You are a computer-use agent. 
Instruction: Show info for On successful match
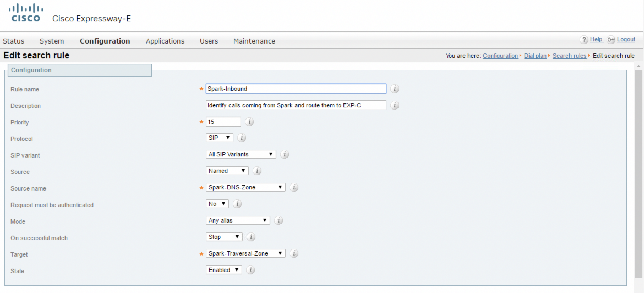[251, 237]
